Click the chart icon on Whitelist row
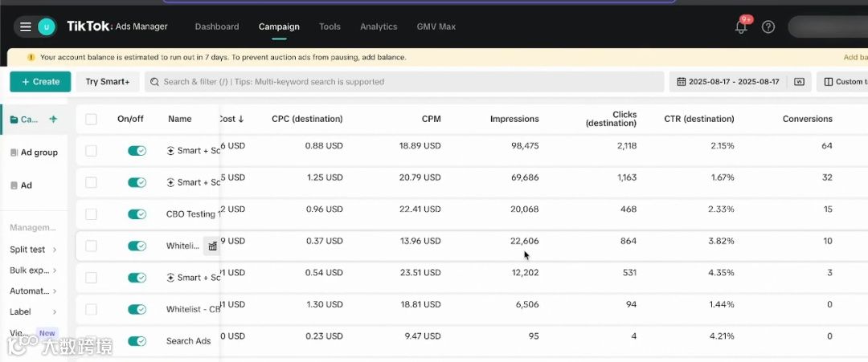 (x=212, y=246)
